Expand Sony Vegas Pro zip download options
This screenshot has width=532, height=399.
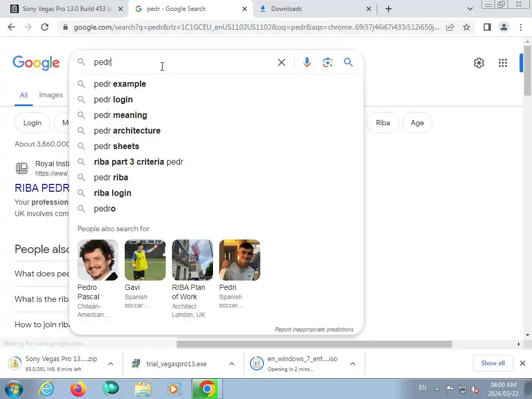111,364
